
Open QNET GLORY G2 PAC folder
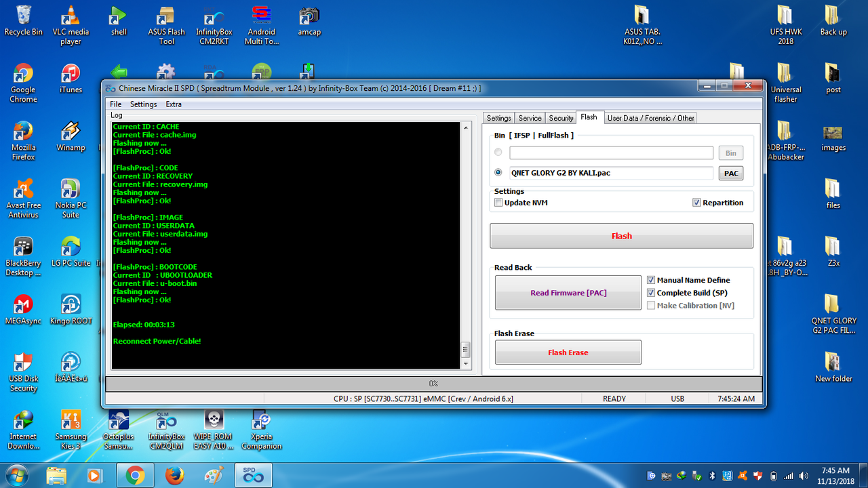pyautogui.click(x=833, y=314)
